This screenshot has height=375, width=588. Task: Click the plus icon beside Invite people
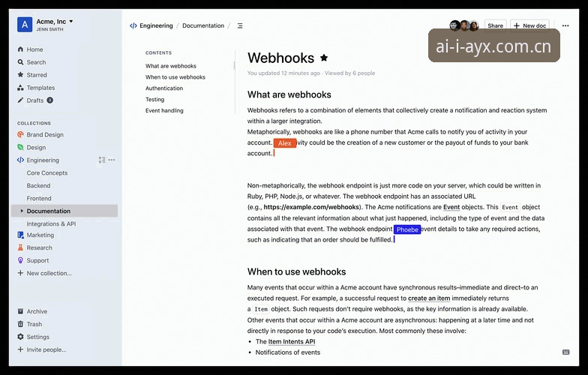[x=20, y=349]
